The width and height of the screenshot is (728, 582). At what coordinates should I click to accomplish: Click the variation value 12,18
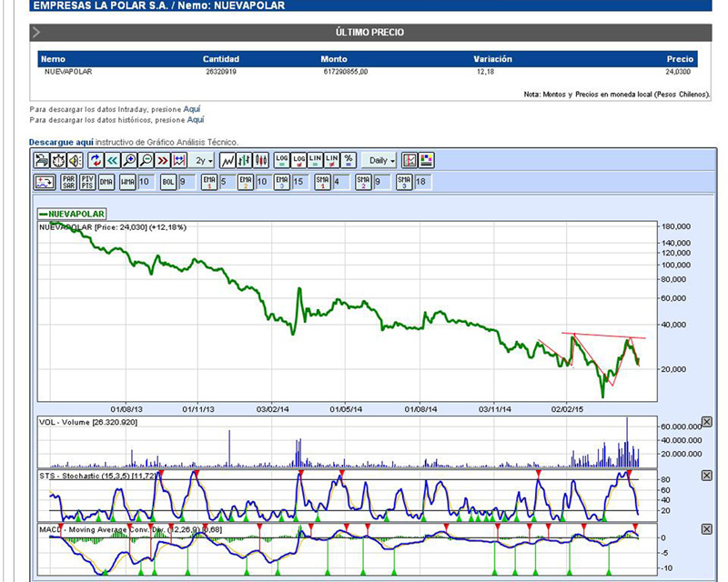[486, 72]
